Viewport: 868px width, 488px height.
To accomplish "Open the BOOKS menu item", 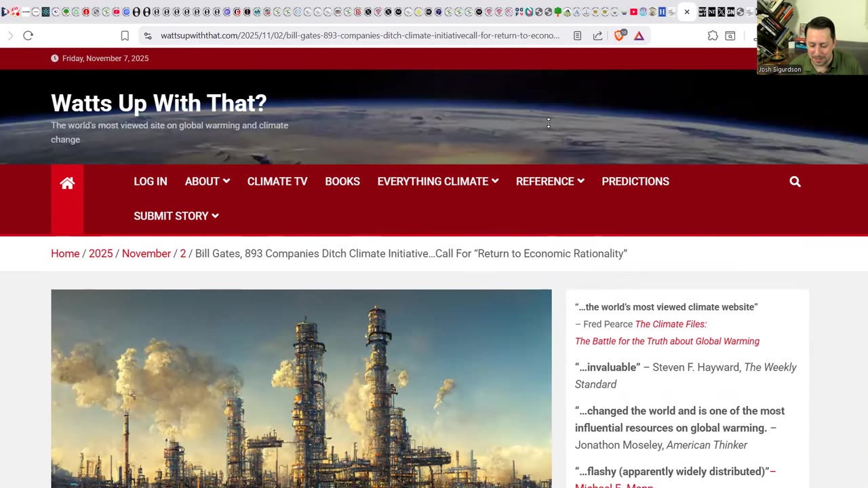I will [x=342, y=182].
